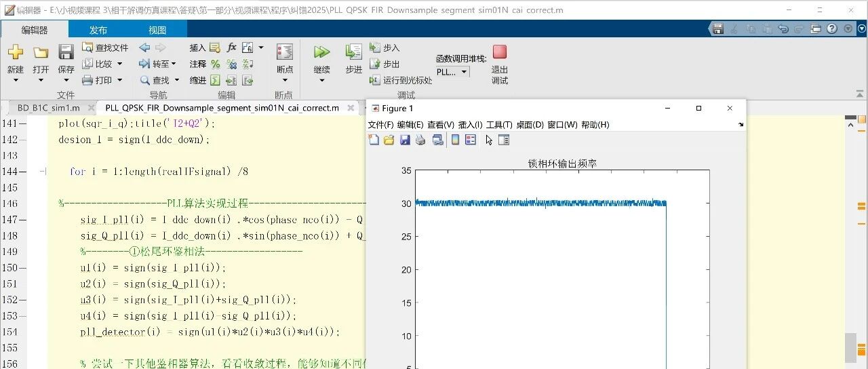
Task: Click insert legend icon in Figure 1
Action: coord(471,140)
